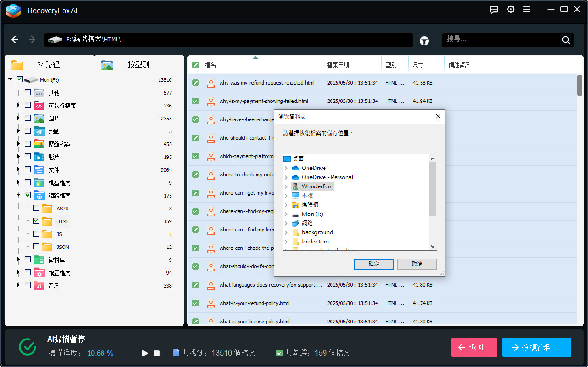Switch to the 按型別 tab
Image resolution: width=588 pixels, height=367 pixels.
(138, 65)
